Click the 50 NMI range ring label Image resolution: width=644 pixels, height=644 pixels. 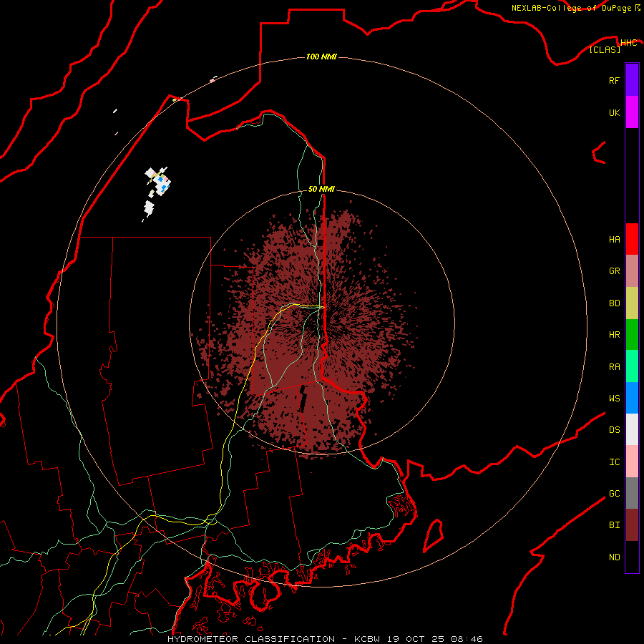tap(321, 189)
